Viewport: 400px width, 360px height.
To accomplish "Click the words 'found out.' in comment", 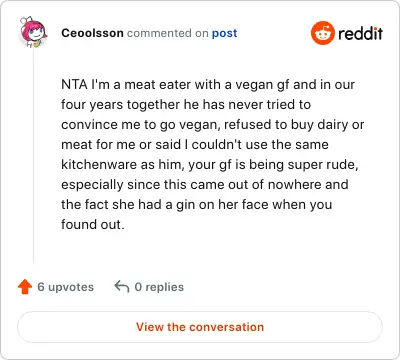I will [x=93, y=224].
